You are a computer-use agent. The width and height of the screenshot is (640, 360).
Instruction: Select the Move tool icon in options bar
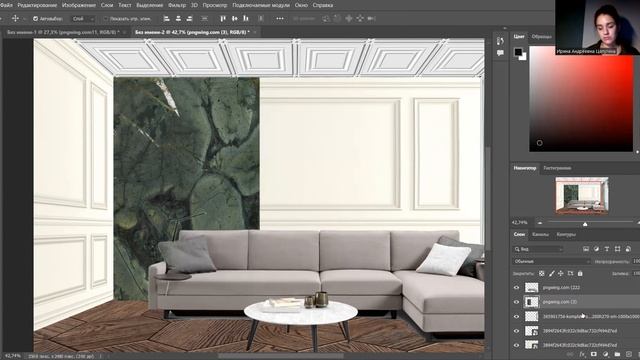[15, 18]
